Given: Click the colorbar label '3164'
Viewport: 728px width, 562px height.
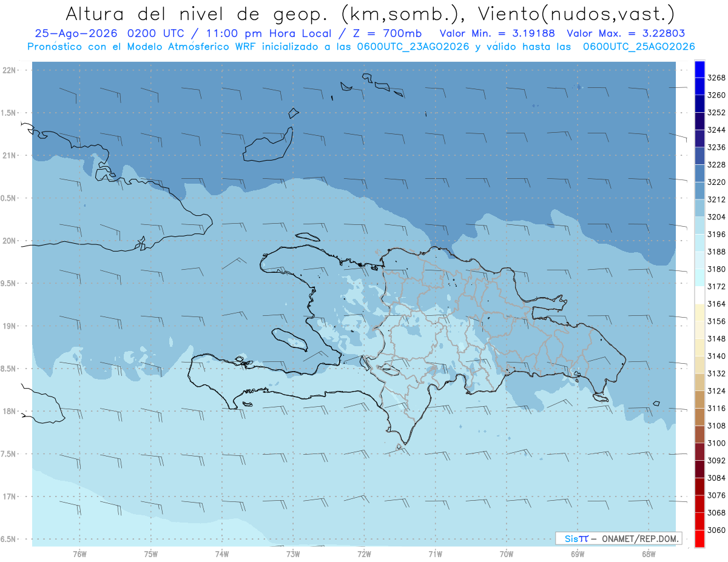Looking at the screenshot, I should click(x=716, y=304).
